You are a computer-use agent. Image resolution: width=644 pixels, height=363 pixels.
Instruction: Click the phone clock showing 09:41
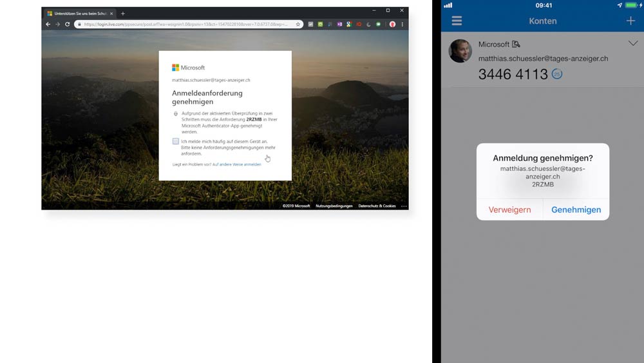click(544, 5)
